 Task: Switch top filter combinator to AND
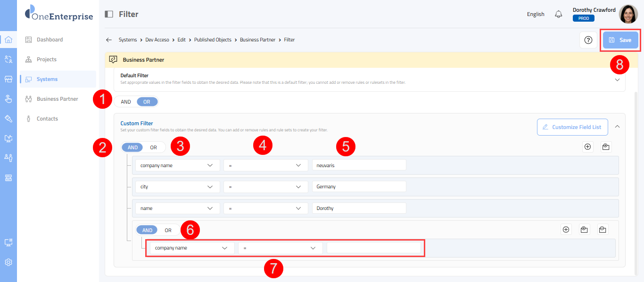point(126,102)
